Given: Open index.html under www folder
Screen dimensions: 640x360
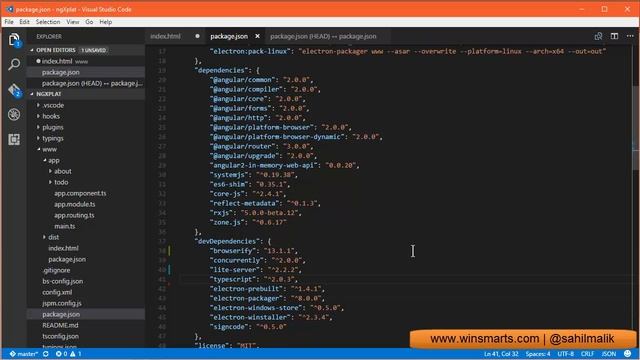Looking at the screenshot, I should (x=63, y=248).
